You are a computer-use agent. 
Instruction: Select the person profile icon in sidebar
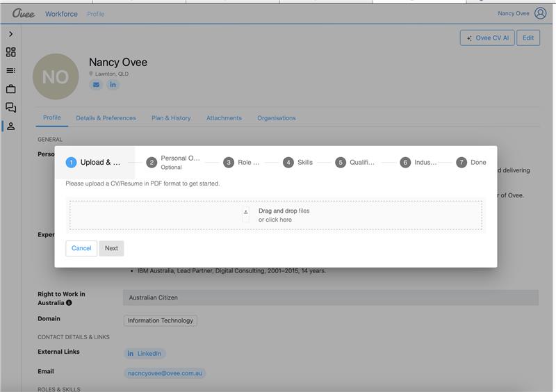point(10,126)
